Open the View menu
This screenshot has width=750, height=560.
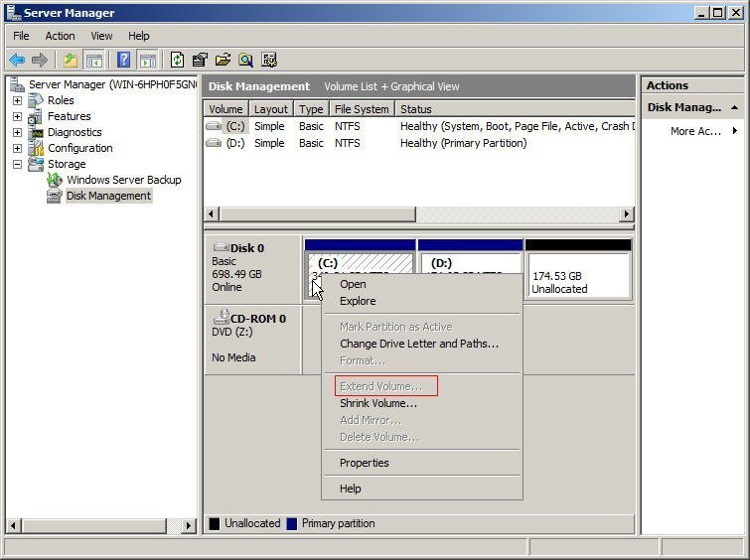tap(101, 36)
